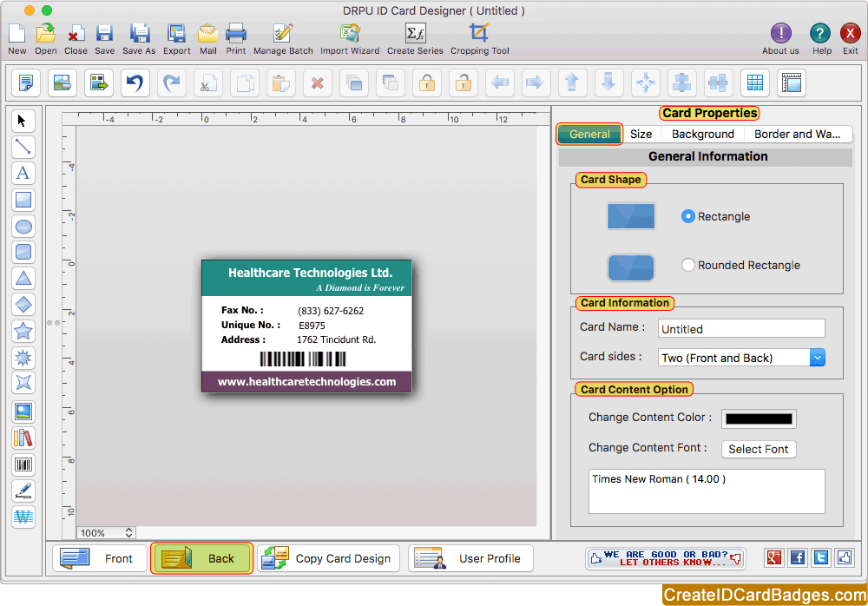Image resolution: width=868 pixels, height=606 pixels.
Task: Select the Rounded Rectangle radio option
Action: (x=688, y=265)
